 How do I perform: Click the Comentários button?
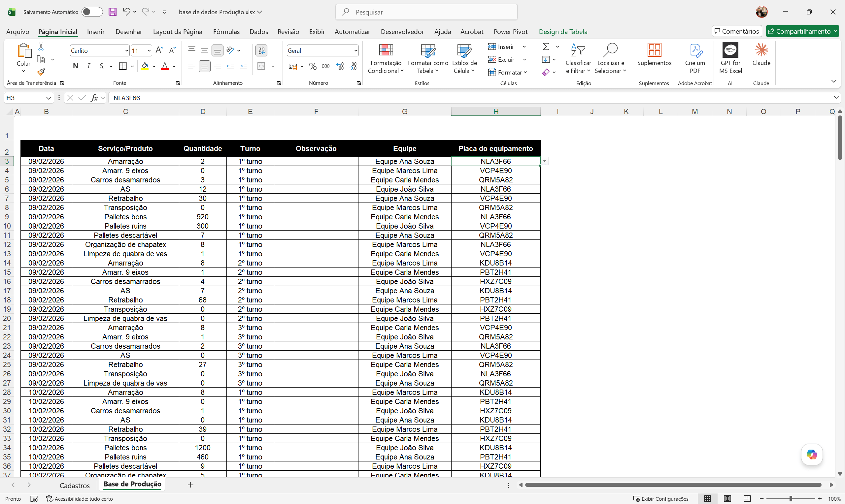(737, 31)
